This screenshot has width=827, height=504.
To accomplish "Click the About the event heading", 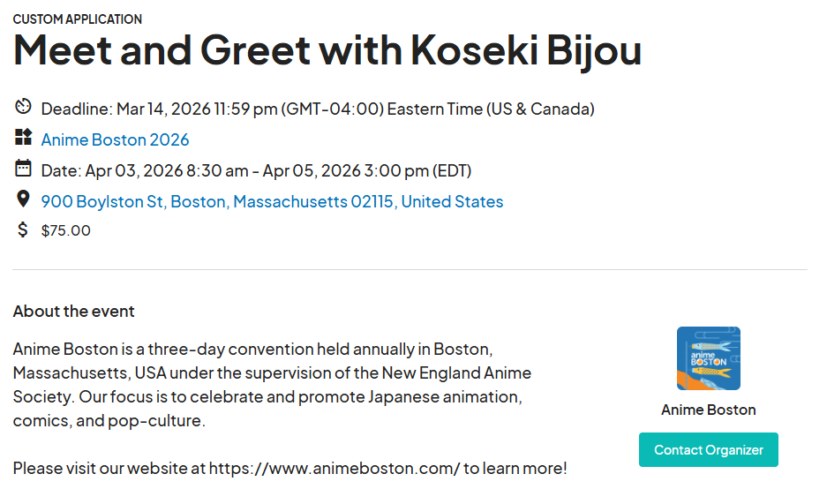I will pos(74,311).
